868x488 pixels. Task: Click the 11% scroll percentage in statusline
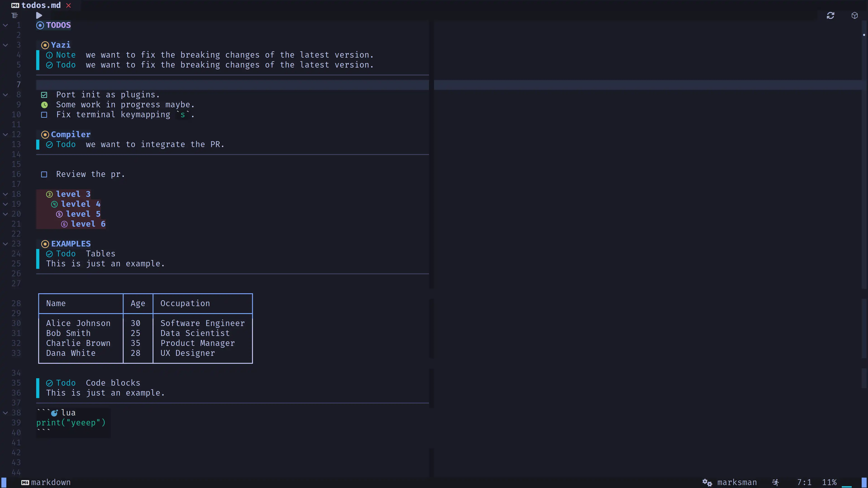[x=829, y=483]
